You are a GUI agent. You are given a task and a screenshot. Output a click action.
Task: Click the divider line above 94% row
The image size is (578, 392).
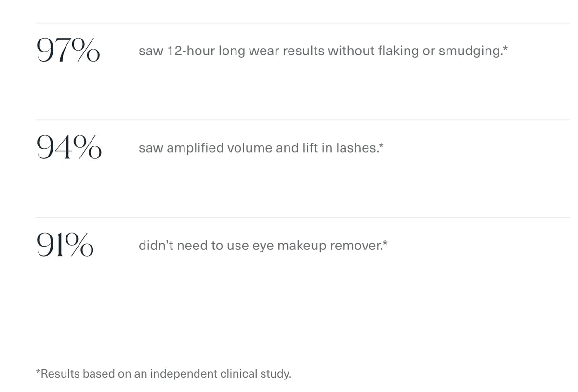[x=303, y=120]
